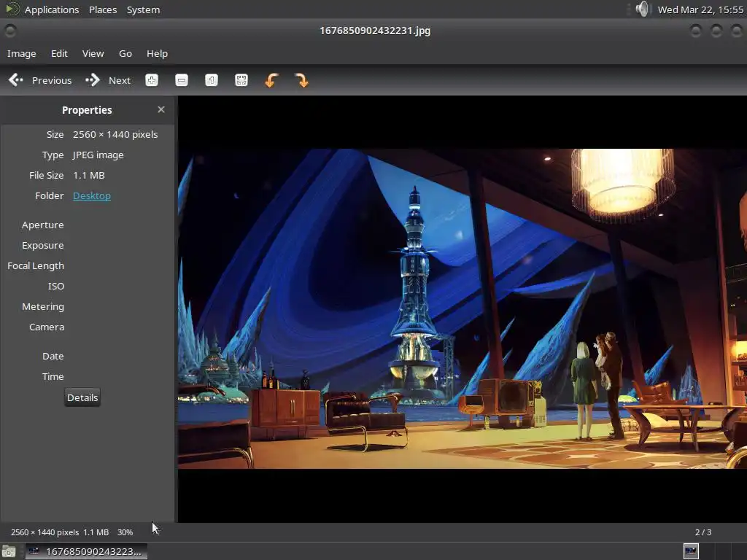Screen dimensions: 747x560
Task: Click the show desktop icon in taskbar
Action: 9,551
